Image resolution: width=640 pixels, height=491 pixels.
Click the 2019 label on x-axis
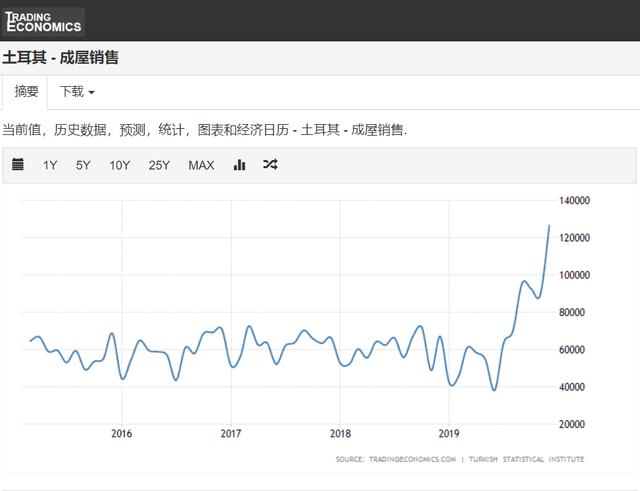[449, 434]
